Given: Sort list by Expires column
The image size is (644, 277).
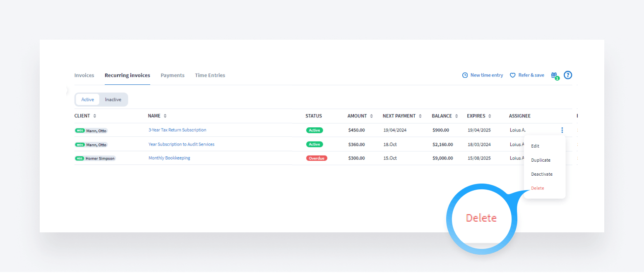Looking at the screenshot, I should pos(490,116).
